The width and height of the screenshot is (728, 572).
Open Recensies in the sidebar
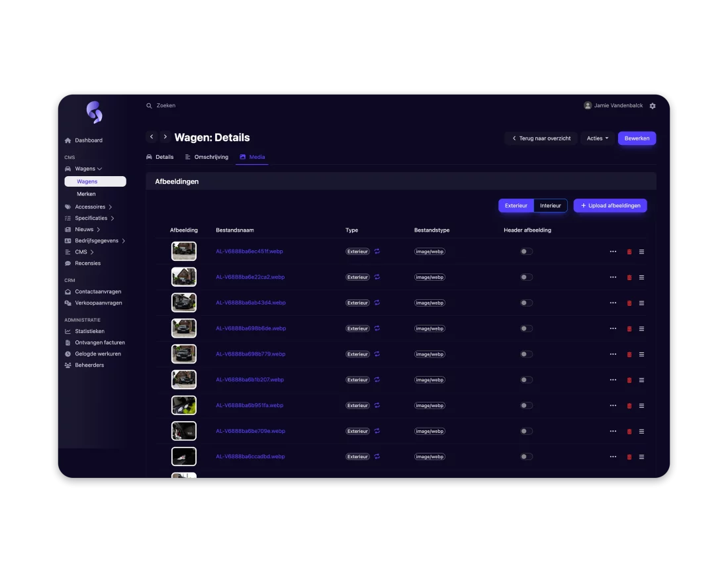83,263
